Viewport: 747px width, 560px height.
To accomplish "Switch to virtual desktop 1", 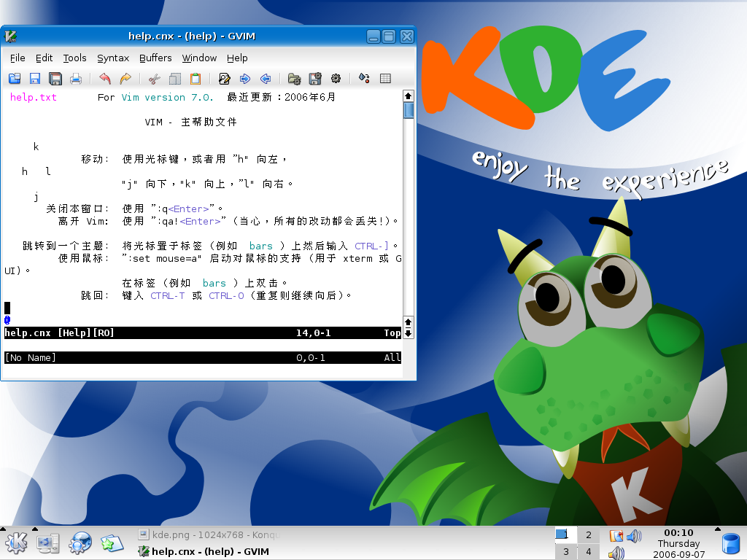I will [x=566, y=534].
